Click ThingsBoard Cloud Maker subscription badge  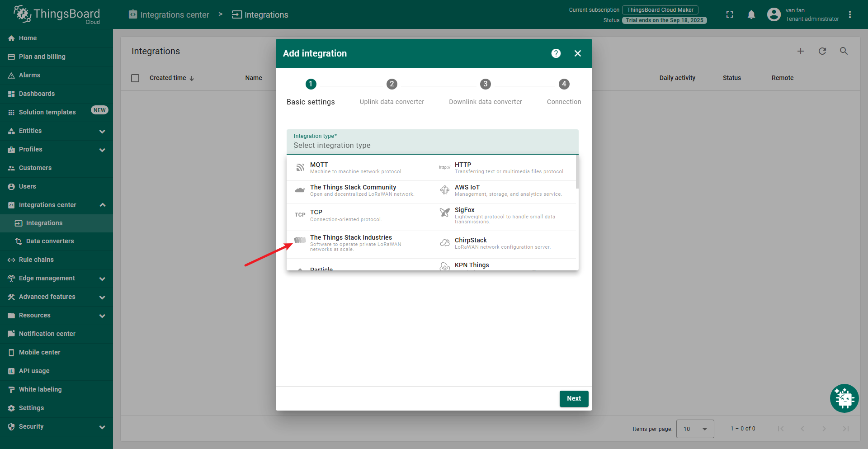pyautogui.click(x=660, y=10)
